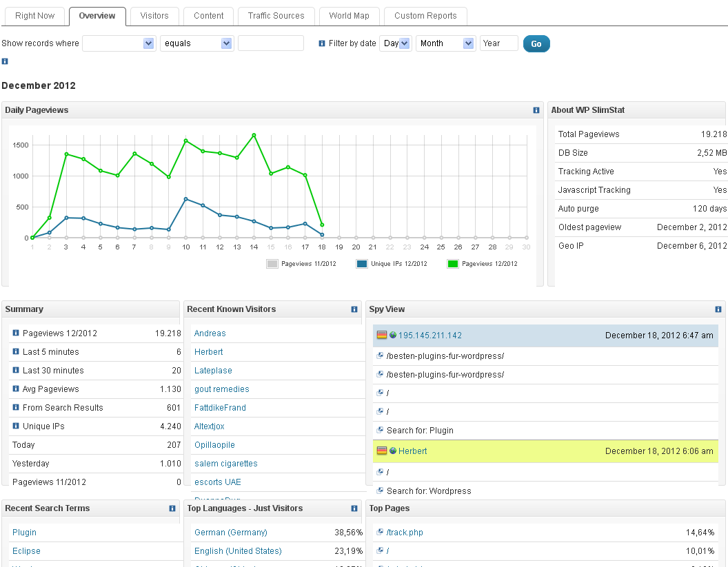Click info icon next to From Search Results
The image size is (728, 567).
[x=16, y=407]
